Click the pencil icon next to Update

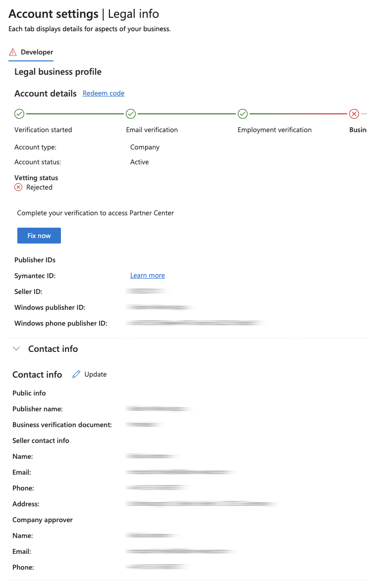pos(76,374)
